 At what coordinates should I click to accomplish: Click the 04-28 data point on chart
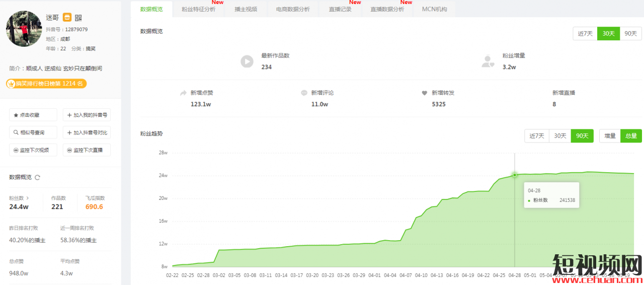(x=515, y=175)
